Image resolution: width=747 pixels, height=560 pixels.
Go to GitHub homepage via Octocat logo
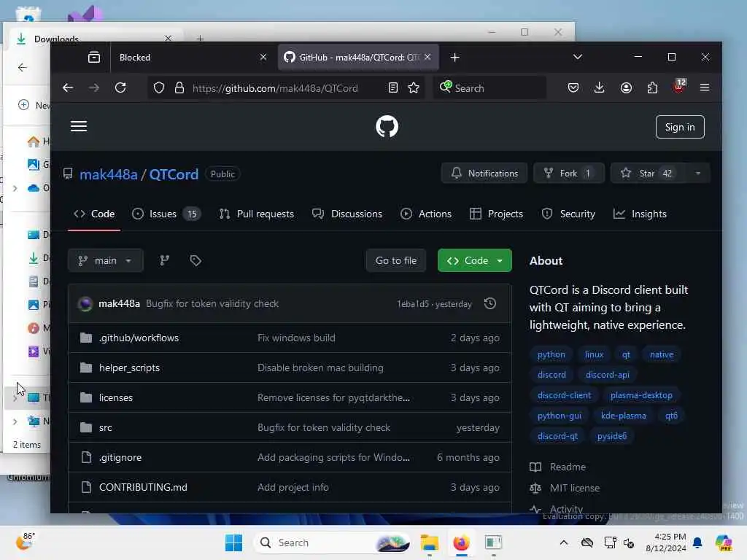tap(387, 127)
